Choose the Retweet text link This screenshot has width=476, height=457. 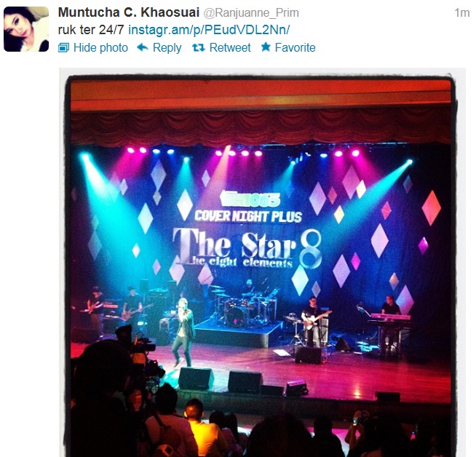click(x=230, y=47)
